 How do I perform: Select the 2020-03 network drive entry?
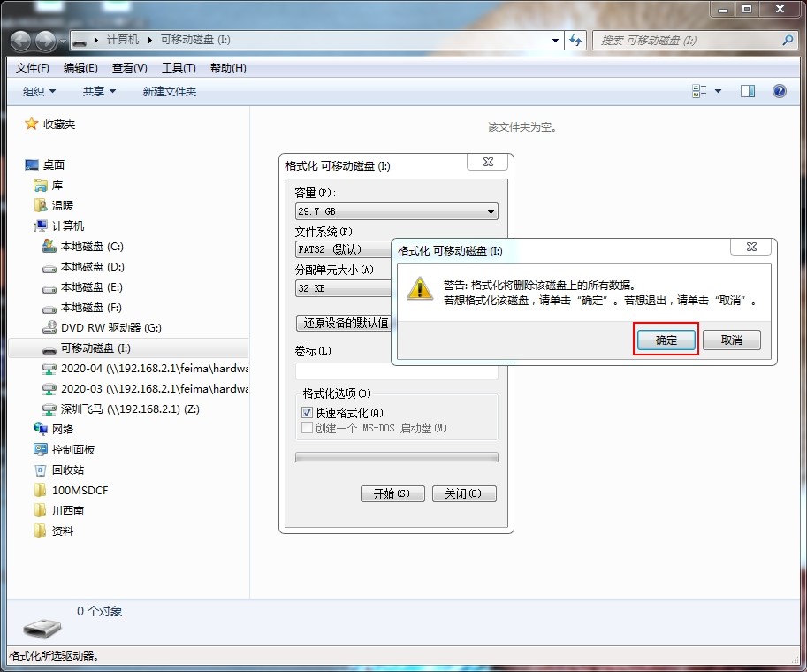pyautogui.click(x=145, y=389)
